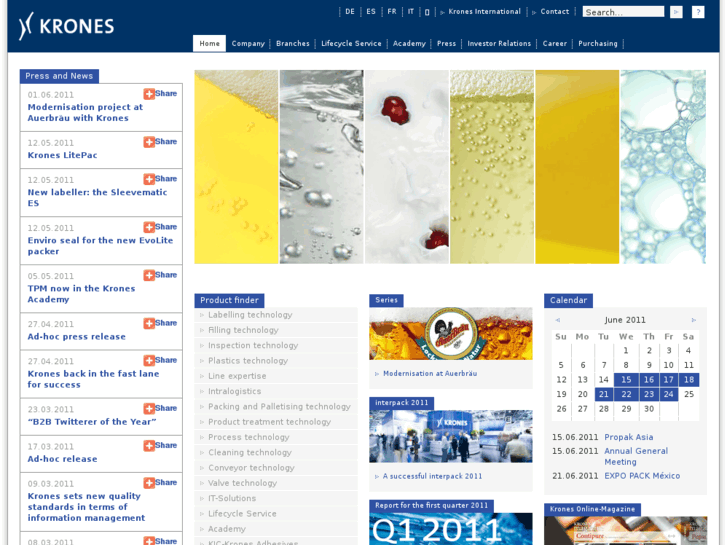Screen dimensions: 727x545
Task: Open Modernisation at Auerbräu link
Action: coord(430,373)
